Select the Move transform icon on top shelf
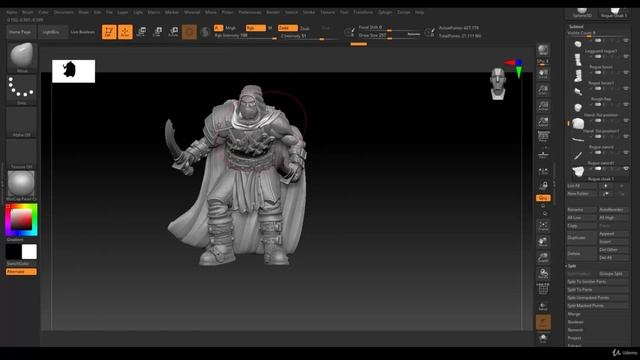640x360 pixels. [x=141, y=32]
